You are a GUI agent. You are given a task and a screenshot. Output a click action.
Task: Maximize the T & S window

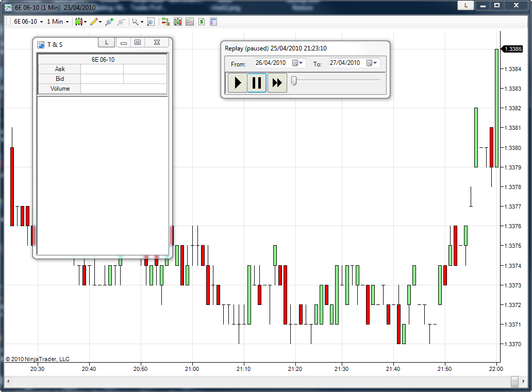[x=138, y=42]
